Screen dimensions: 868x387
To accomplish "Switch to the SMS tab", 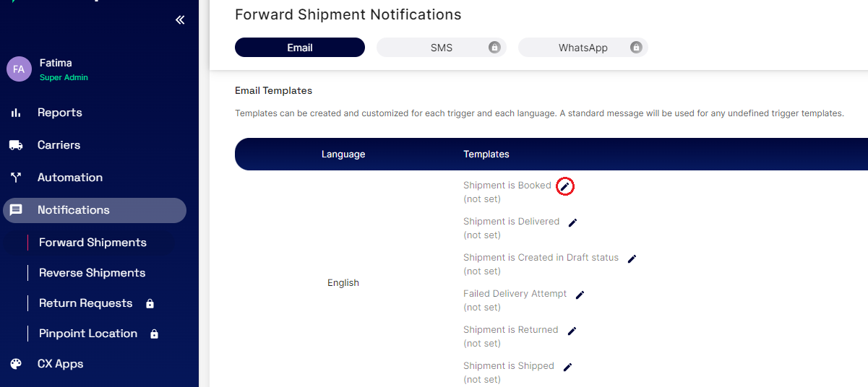I will (x=441, y=48).
